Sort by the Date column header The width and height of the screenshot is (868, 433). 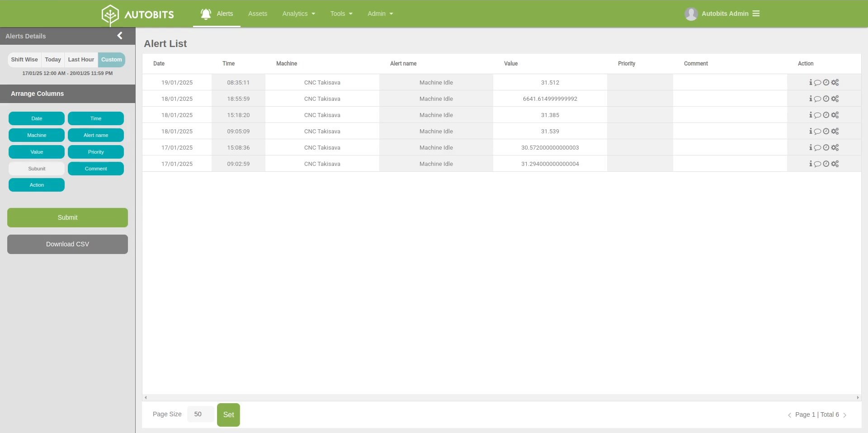[x=159, y=64]
